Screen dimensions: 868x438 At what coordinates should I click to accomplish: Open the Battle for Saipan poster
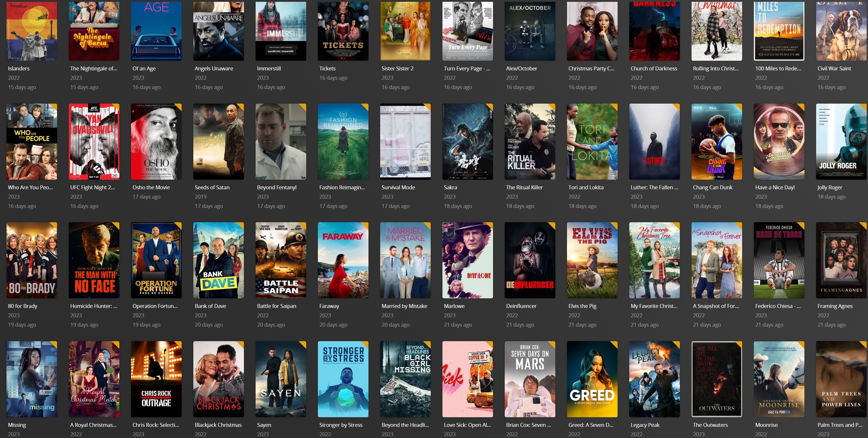(x=281, y=260)
